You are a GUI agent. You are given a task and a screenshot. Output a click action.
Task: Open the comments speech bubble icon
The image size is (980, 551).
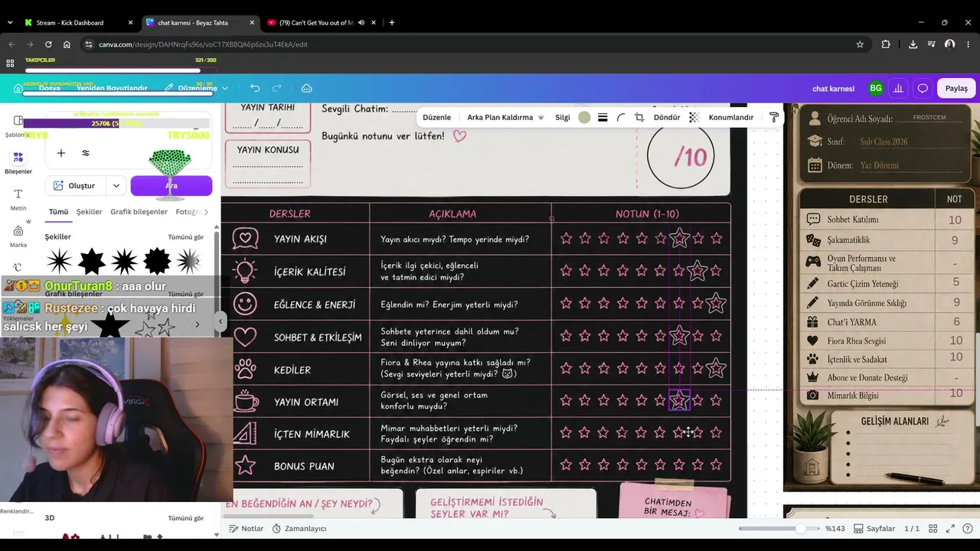(x=923, y=88)
